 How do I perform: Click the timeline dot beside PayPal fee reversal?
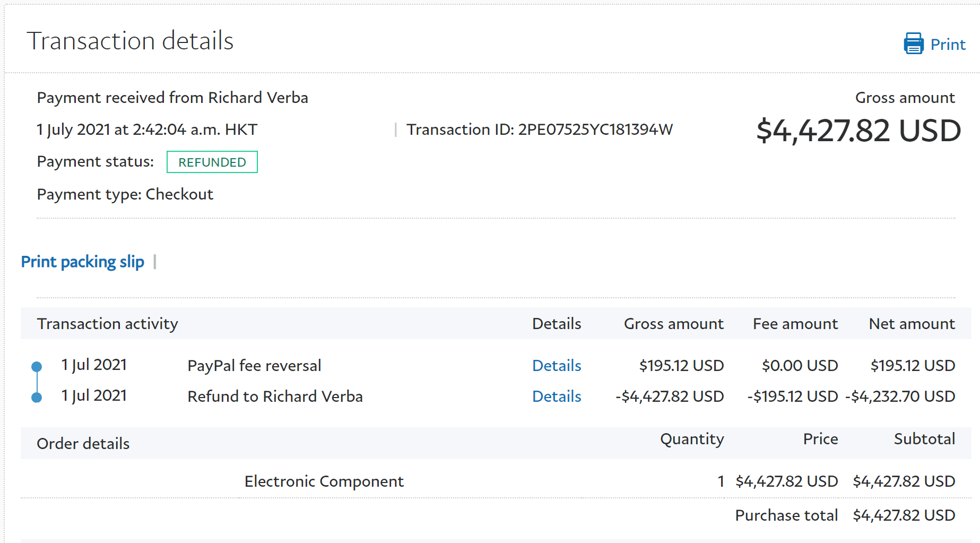[37, 366]
